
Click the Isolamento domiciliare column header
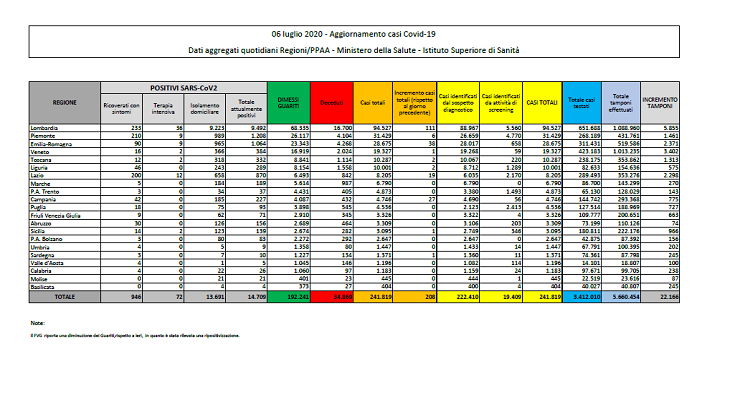[204, 107]
